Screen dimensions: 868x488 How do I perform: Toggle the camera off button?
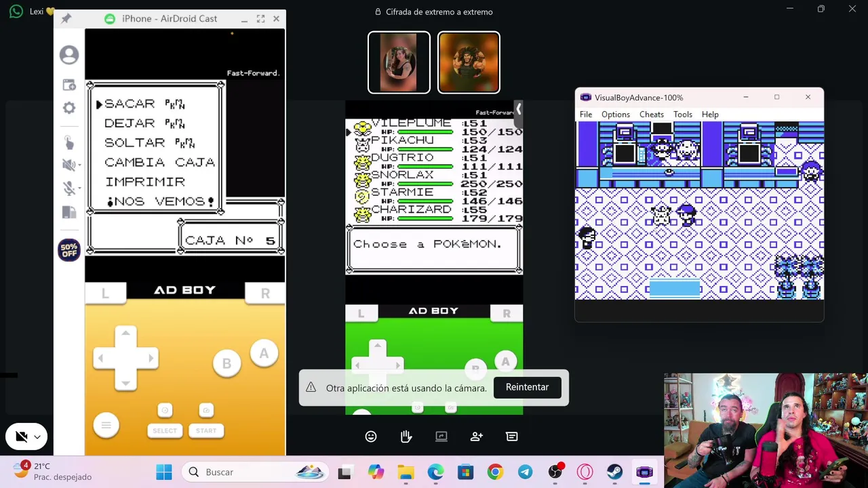(x=21, y=437)
